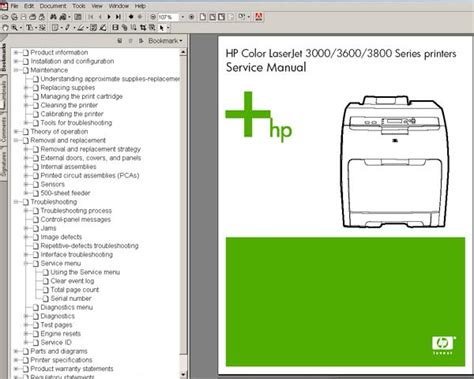Select the Zoom In magnifier tool
Viewport: 474px width, 379px height.
tap(14, 28)
